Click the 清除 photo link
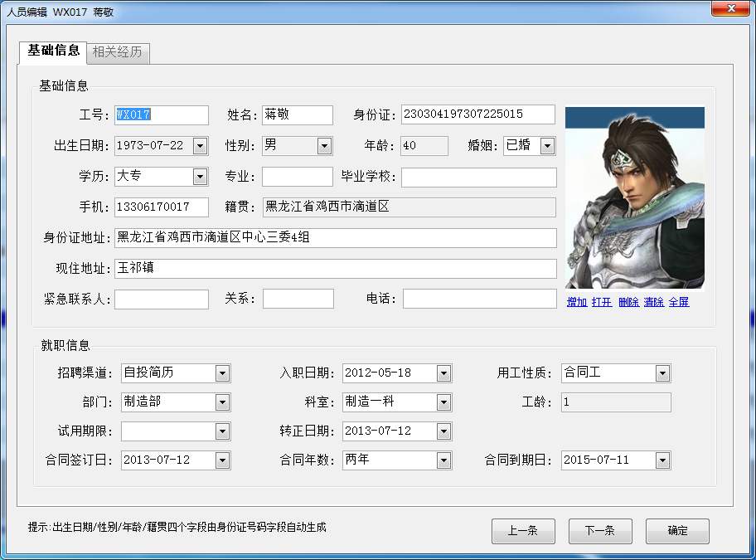 [x=654, y=302]
